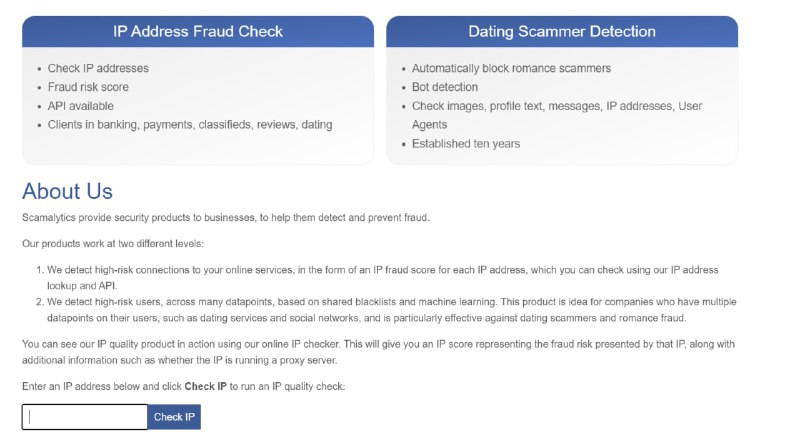The height and width of the screenshot is (441, 800).
Task: Select the "Fraud risk score" bullet
Action: pyautogui.click(x=88, y=87)
